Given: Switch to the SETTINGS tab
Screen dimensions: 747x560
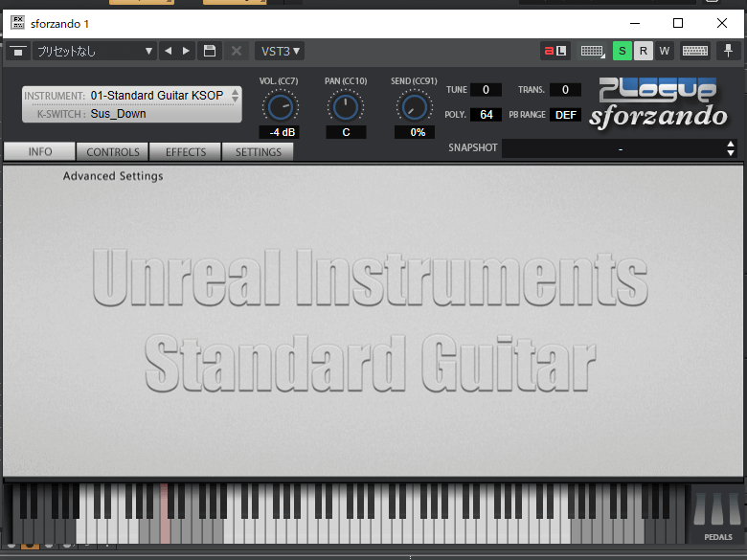Looking at the screenshot, I should 259,152.
